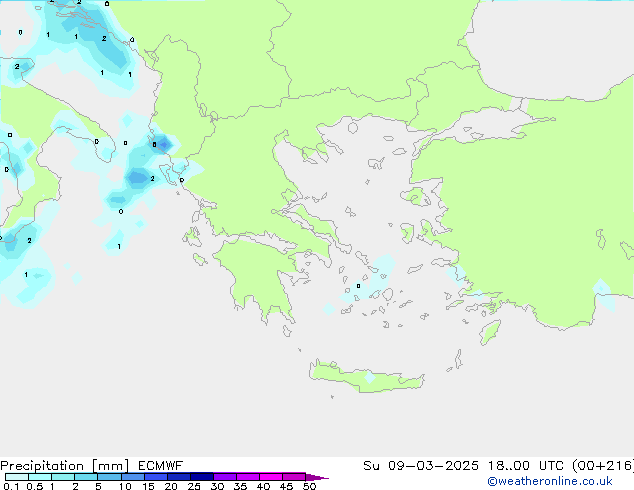Viewport: 634px width, 490px height.
Task: Pick the purple swatch between 30 and 35
Action: tap(225, 477)
